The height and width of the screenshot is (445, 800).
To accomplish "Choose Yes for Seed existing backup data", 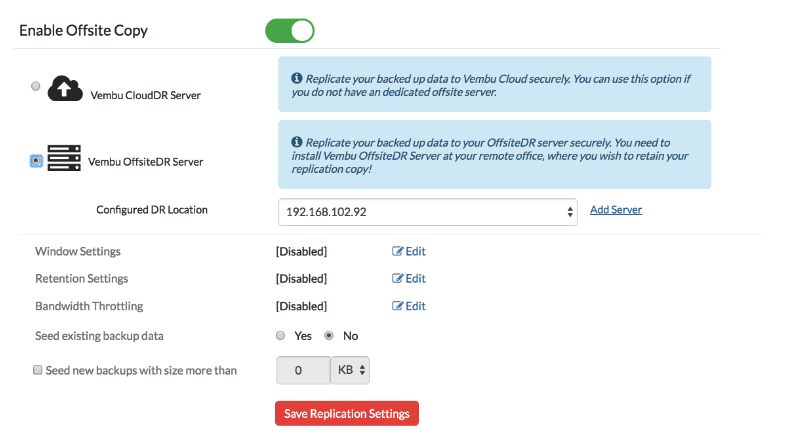I will 281,335.
